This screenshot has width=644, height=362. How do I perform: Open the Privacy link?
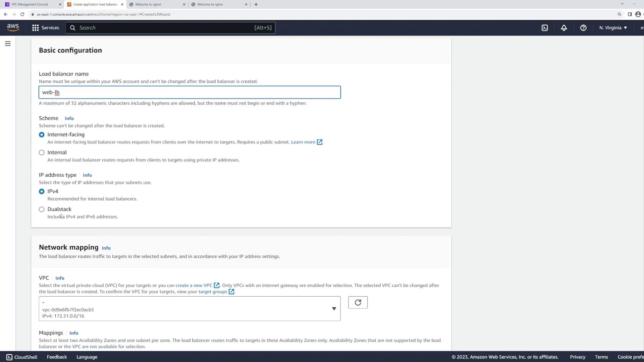[x=578, y=357]
